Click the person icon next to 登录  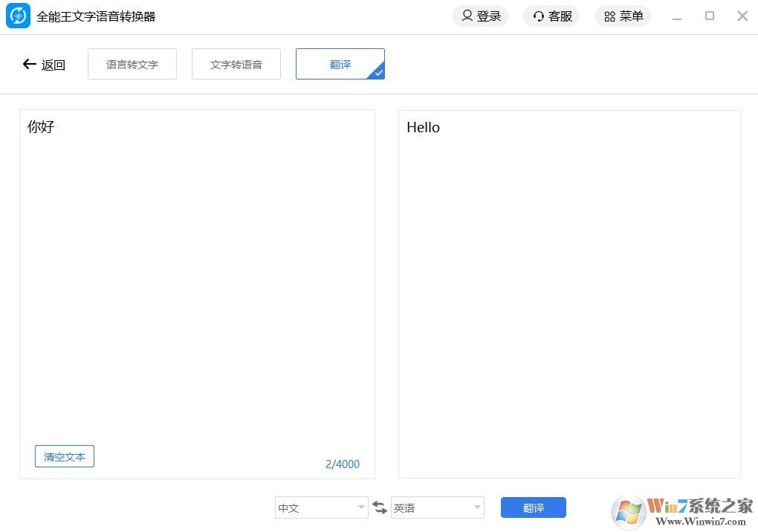[x=467, y=16]
